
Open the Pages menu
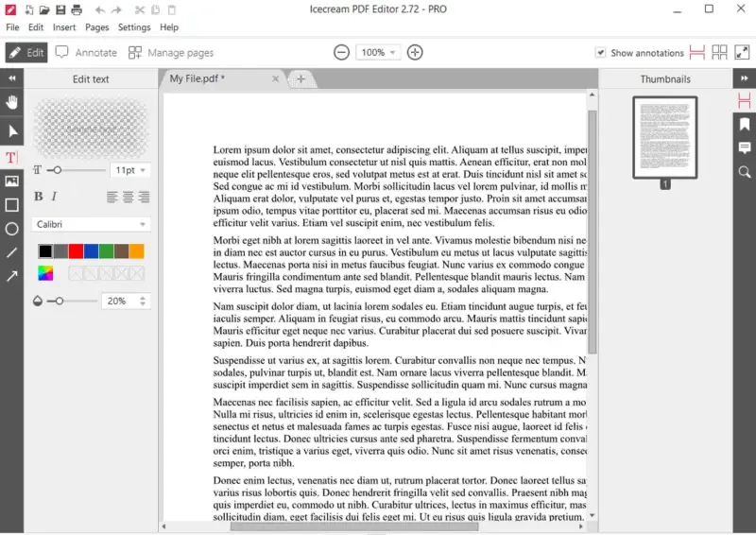97,27
